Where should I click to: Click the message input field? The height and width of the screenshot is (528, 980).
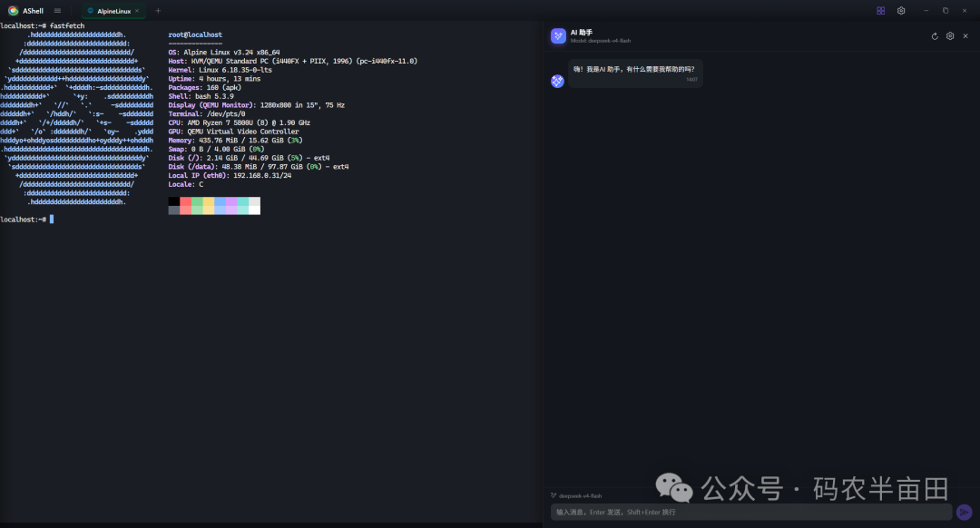click(750, 512)
